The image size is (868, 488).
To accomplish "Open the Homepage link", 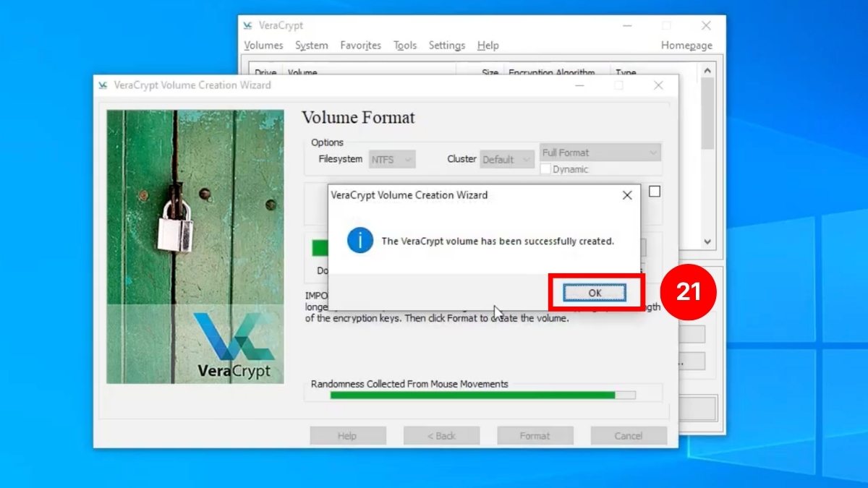I will [686, 45].
